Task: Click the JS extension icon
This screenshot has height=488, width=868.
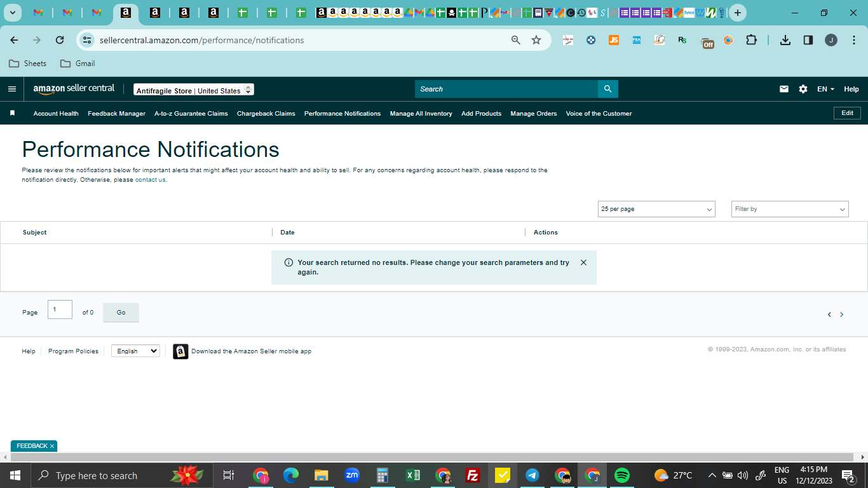Action: [x=614, y=40]
